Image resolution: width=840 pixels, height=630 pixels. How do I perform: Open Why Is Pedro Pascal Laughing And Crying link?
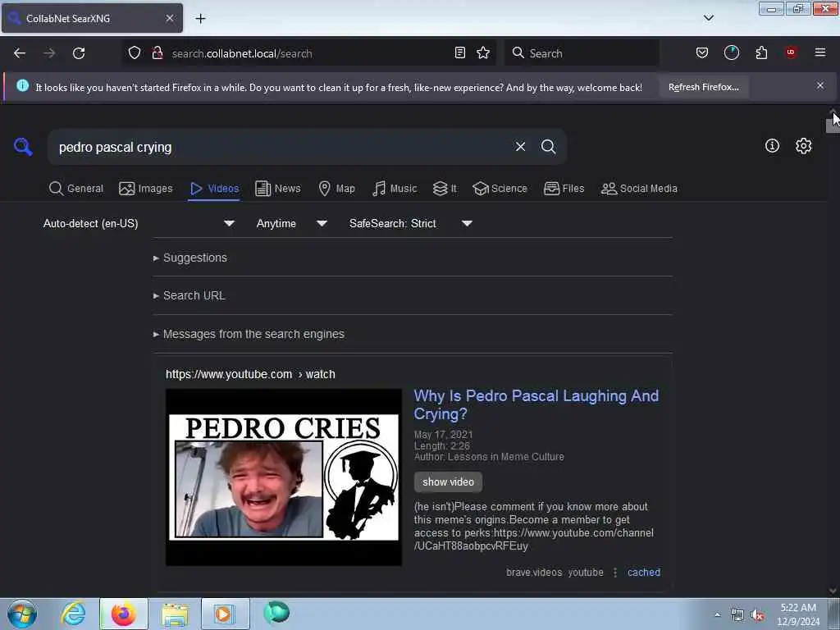(536, 404)
